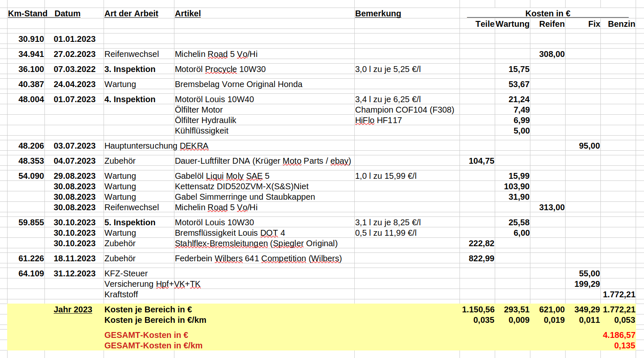Screen dimensions: 644x358
Task: Select the total cost value 4.186,57
Action: 618,335
